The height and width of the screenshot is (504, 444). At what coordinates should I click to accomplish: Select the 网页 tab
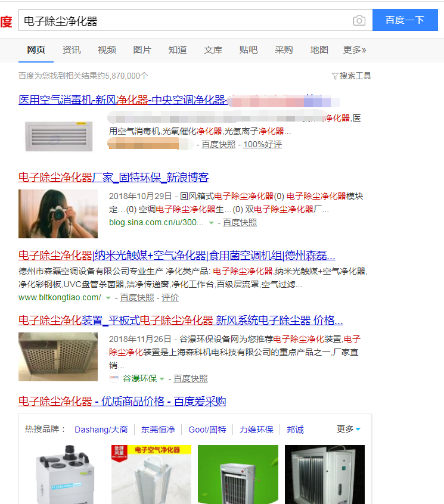tap(36, 50)
